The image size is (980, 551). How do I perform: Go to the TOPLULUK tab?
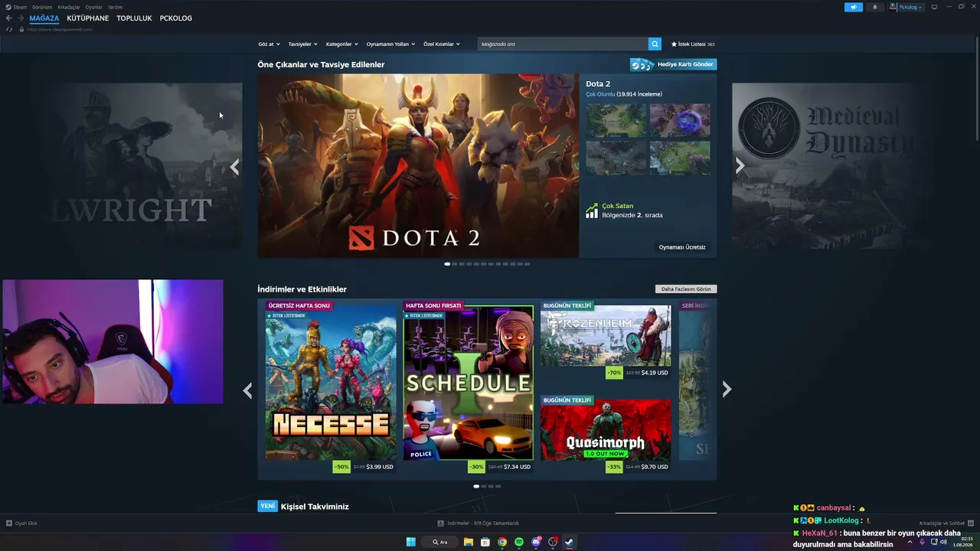coord(134,18)
